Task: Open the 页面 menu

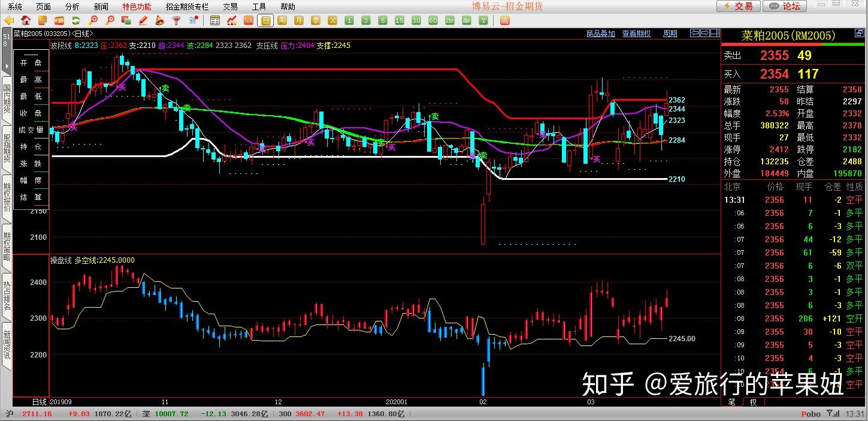Action: [x=43, y=7]
